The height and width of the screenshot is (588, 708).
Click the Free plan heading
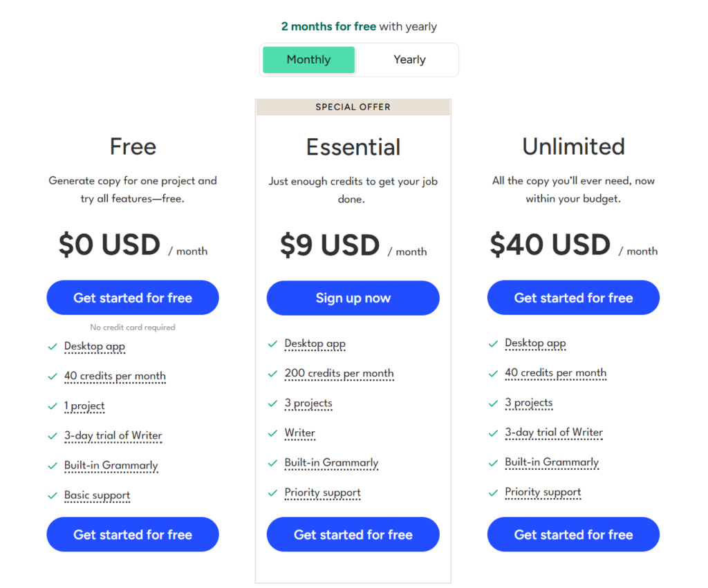[133, 146]
